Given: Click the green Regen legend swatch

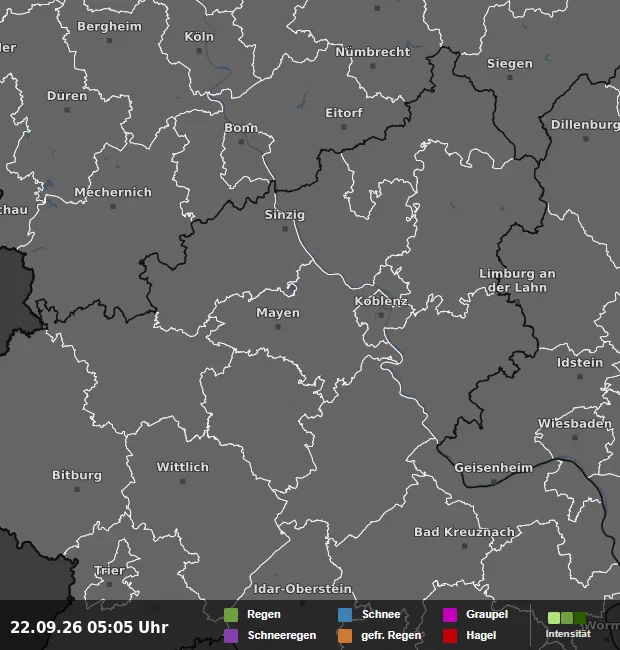Looking at the screenshot, I should (x=231, y=615).
